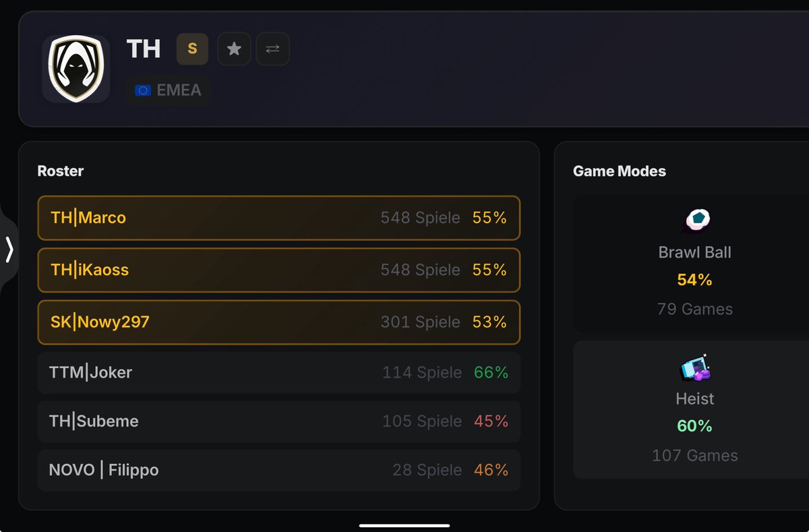Open the TTM|Joker player row
809x532 pixels.
click(x=278, y=372)
